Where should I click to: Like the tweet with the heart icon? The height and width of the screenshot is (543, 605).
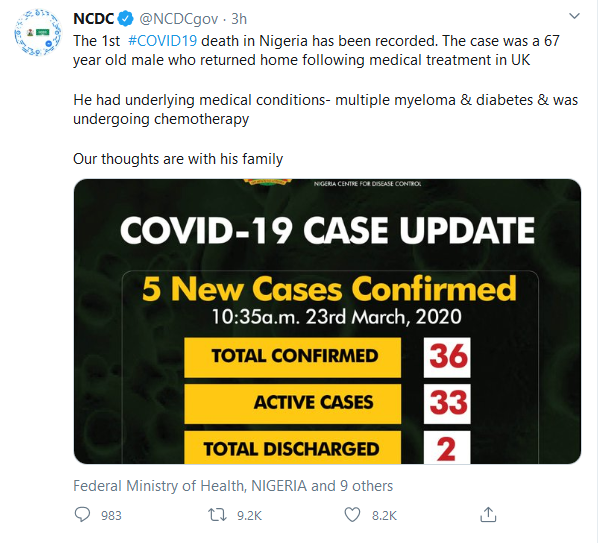click(352, 514)
